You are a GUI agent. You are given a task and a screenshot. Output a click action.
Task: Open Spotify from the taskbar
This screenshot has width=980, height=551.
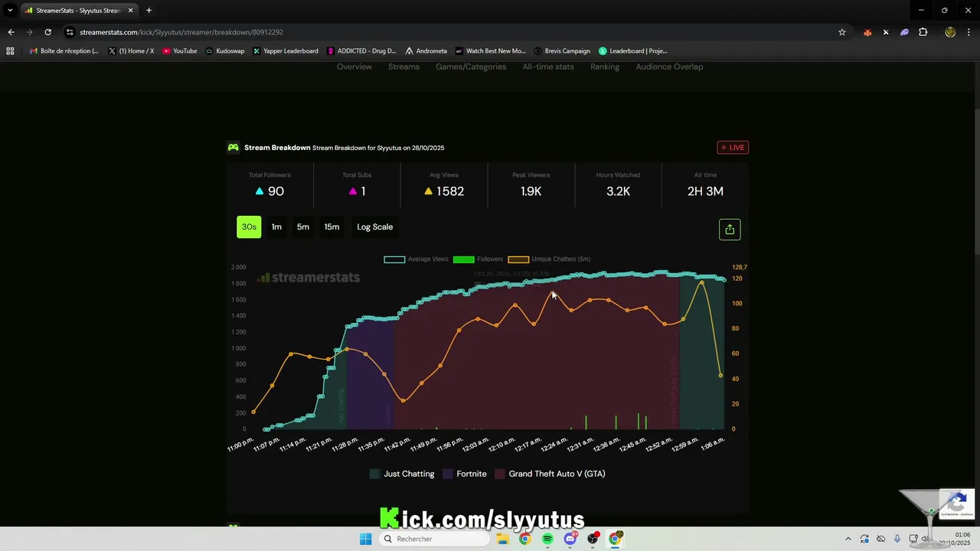[547, 539]
